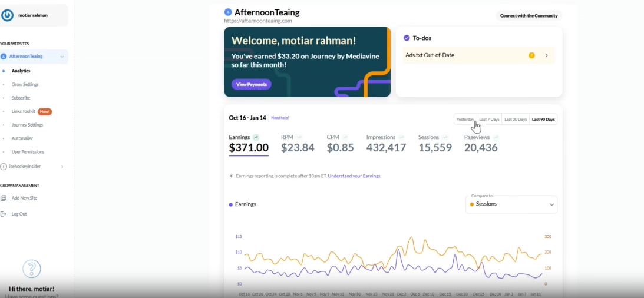Image resolution: width=644 pixels, height=298 pixels.
Task: Click Log Out link
Action: point(19,214)
